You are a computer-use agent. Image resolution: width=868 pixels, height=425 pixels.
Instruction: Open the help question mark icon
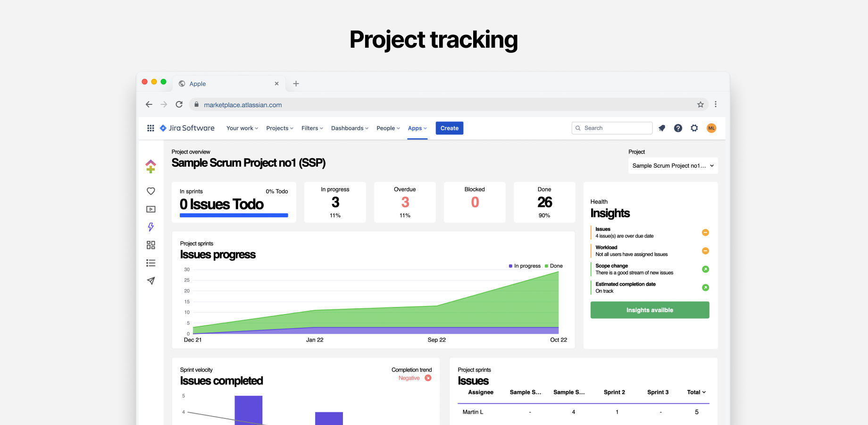(678, 128)
